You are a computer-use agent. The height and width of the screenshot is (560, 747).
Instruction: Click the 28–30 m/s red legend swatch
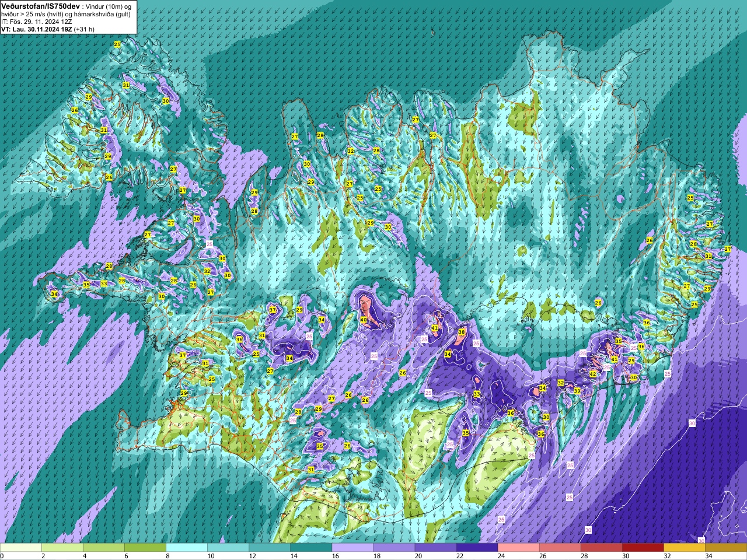601,548
